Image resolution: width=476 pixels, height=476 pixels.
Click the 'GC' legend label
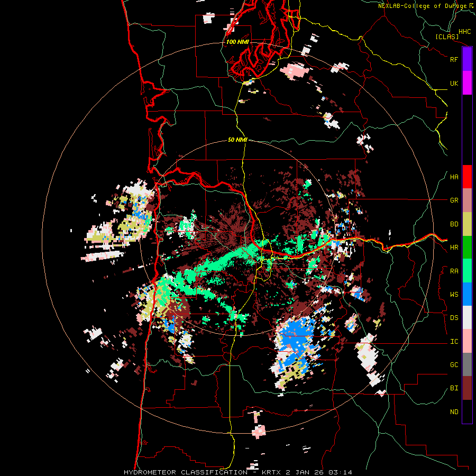pos(454,365)
